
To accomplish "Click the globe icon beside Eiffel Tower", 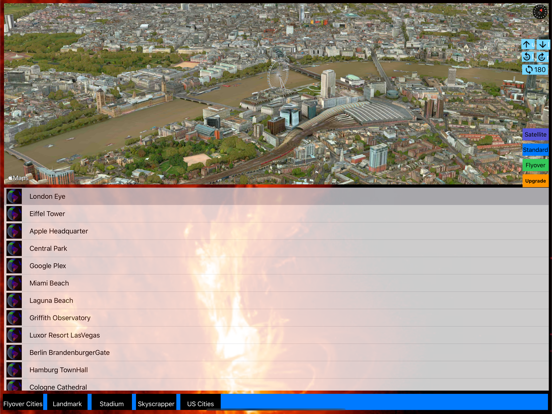I will [14, 214].
